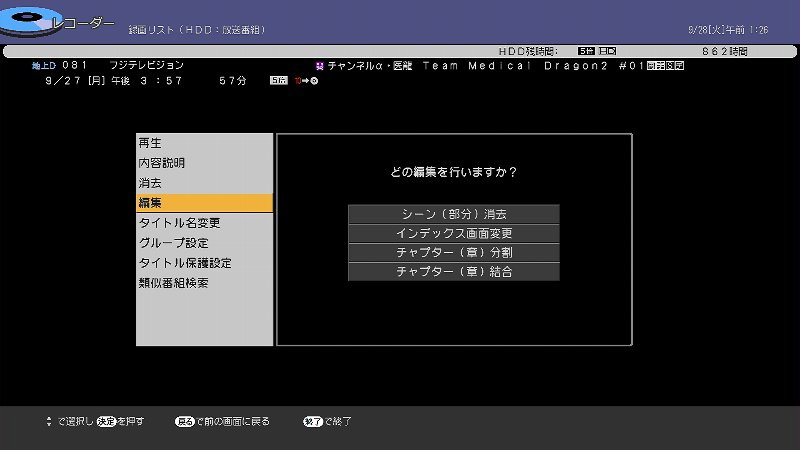This screenshot has height=450, width=800.
Task: Click チャプター（章）分割 button
Action: point(454,253)
